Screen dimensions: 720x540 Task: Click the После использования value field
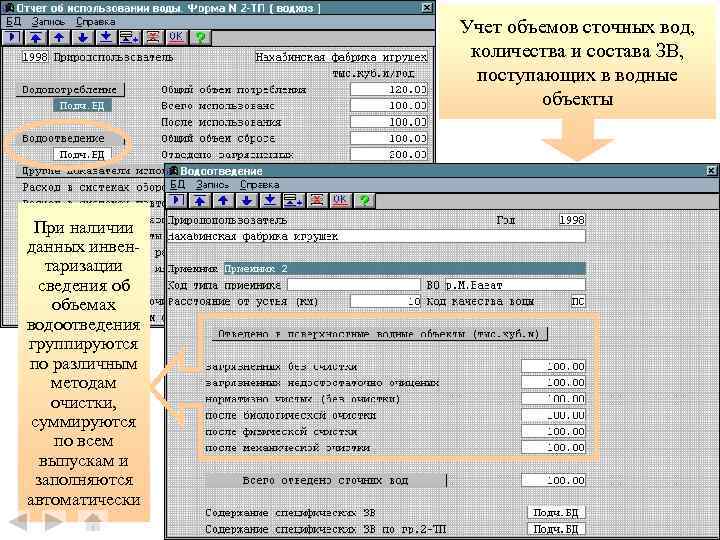click(x=388, y=122)
